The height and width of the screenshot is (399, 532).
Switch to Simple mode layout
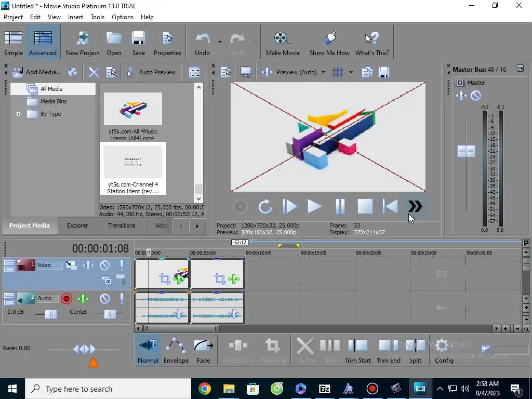14,43
